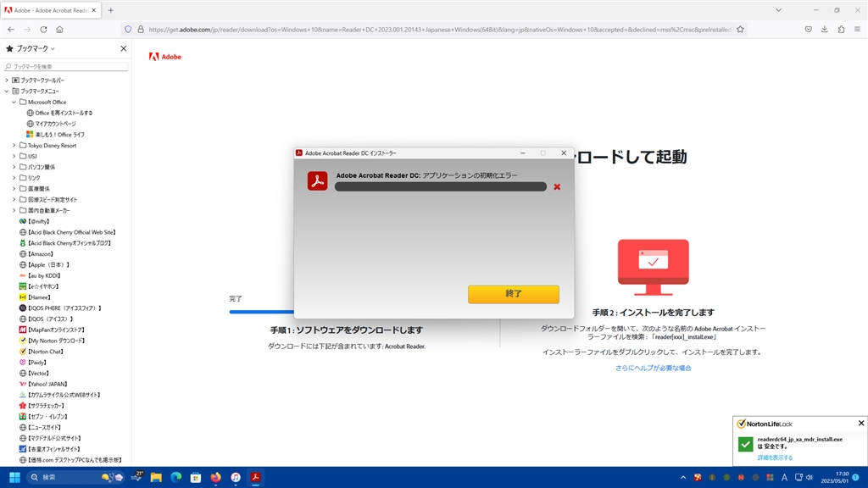Close the bookmarks sidebar
This screenshot has width=868, height=488.
(124, 48)
